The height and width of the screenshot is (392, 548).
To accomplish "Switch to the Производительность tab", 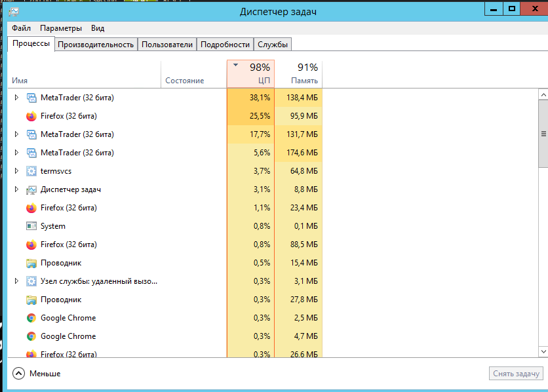I will (x=96, y=45).
